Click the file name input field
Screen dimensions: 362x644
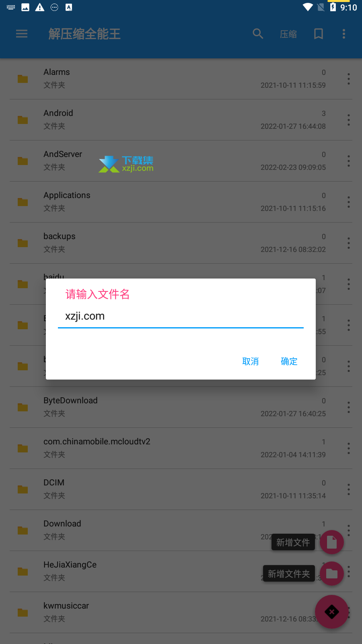tap(181, 317)
